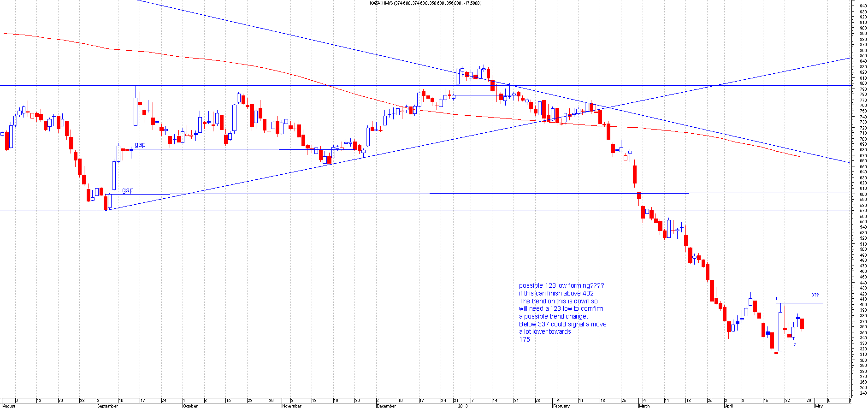Select the upper "gap" label near 680
868x408 pixels.
pyautogui.click(x=140, y=144)
